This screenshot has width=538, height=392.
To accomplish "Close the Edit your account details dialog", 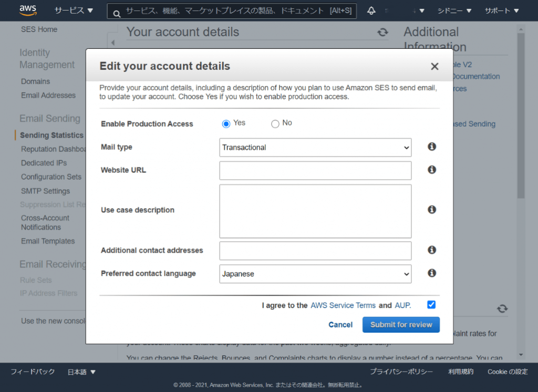I will (434, 66).
